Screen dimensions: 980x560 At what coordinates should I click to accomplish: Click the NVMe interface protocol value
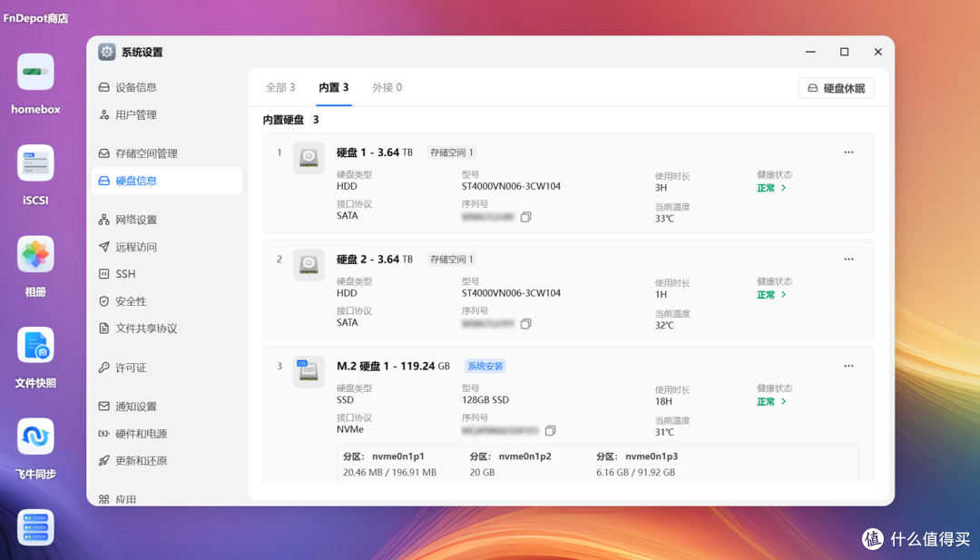350,429
